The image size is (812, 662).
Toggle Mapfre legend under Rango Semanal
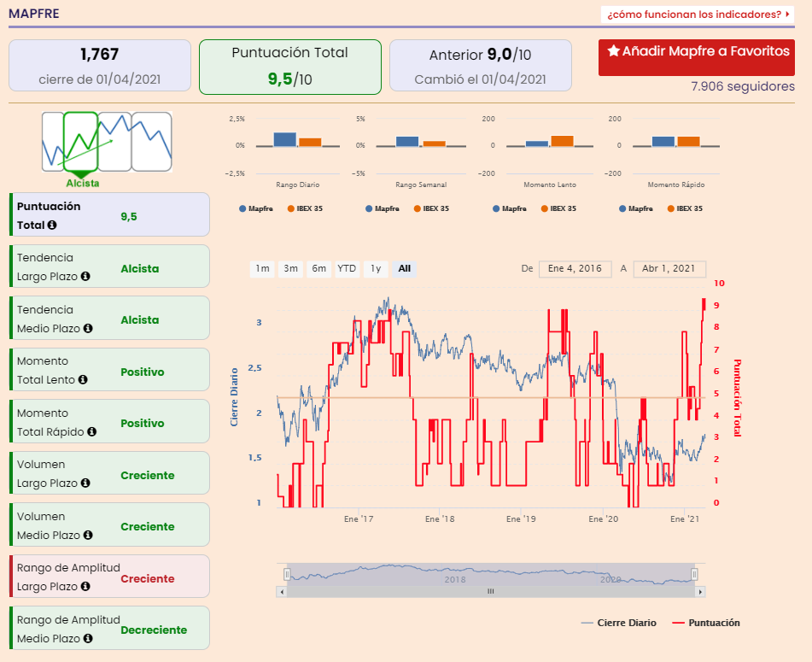383,208
